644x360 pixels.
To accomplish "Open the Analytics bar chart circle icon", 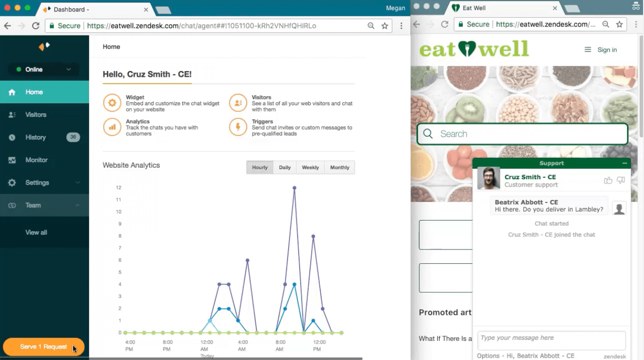I will [x=112, y=127].
